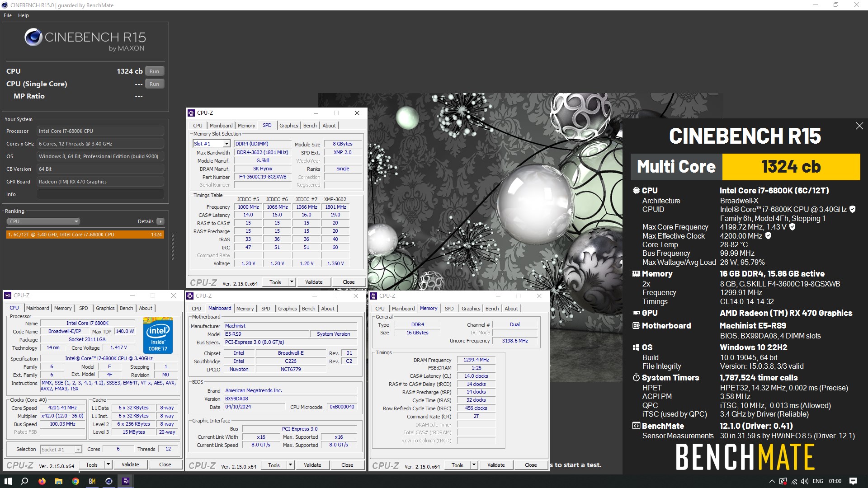Screen dimensions: 868x488
Task: Click Max Bandwidth DDR4-3602 field
Action: point(263,152)
